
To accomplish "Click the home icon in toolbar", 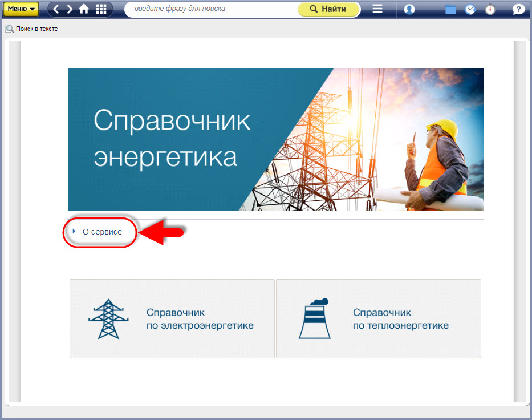I will (84, 9).
